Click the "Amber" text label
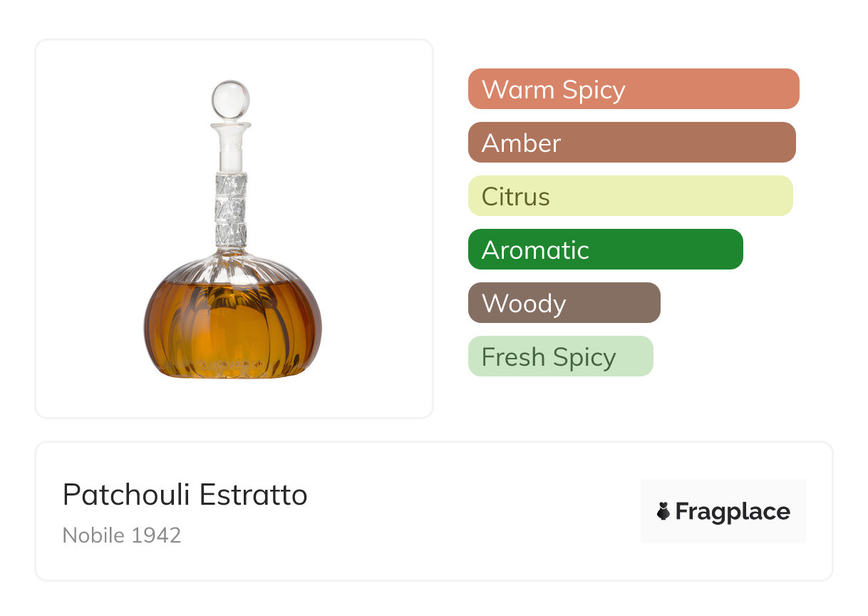The image size is (868, 616). (522, 143)
